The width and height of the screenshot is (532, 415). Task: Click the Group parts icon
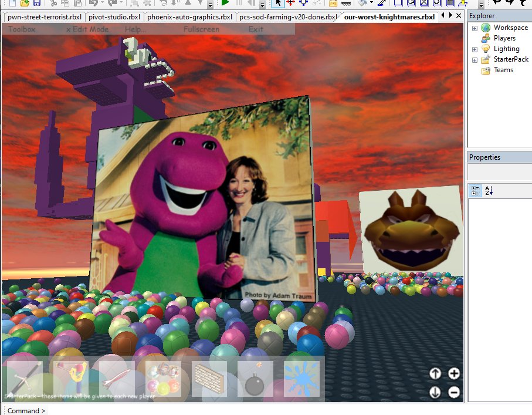point(135,3)
